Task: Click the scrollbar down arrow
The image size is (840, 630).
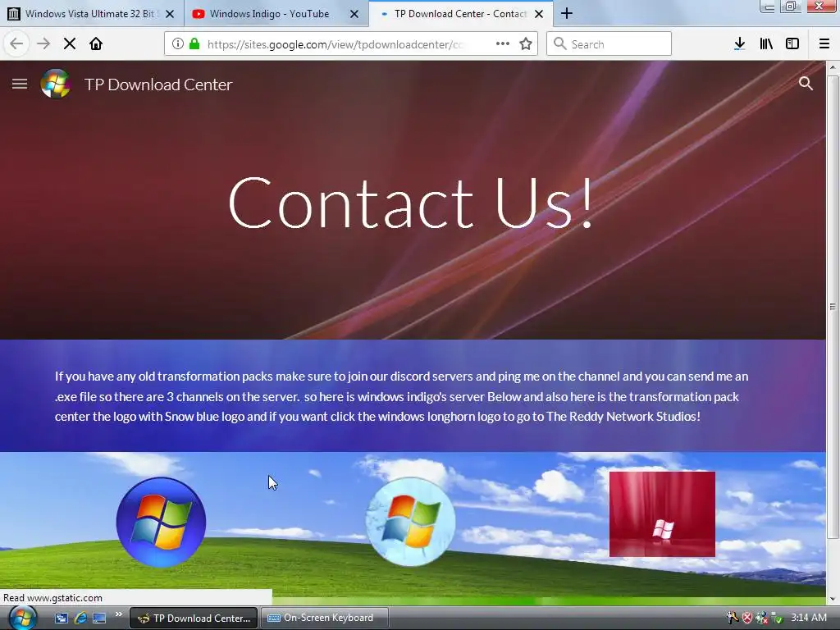Action: pyautogui.click(x=833, y=599)
